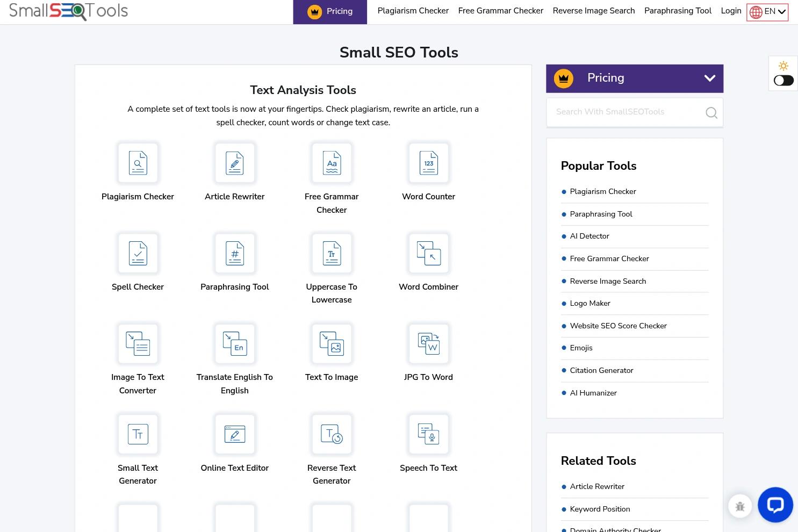
Task: Open Free Grammar Checker in Popular Tools list
Action: 609,258
